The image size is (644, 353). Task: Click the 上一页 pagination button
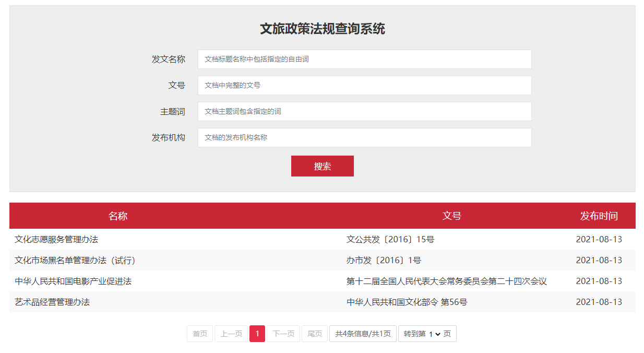(x=231, y=334)
